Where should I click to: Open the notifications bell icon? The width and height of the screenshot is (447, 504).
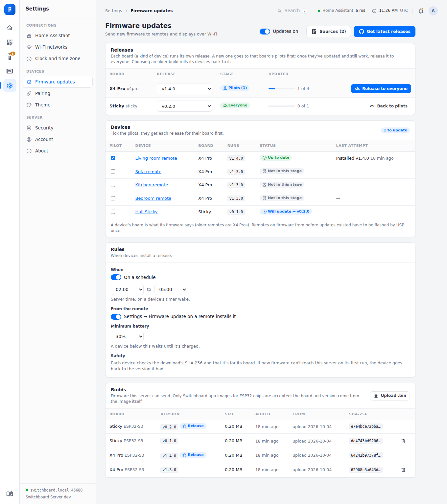(x=421, y=11)
